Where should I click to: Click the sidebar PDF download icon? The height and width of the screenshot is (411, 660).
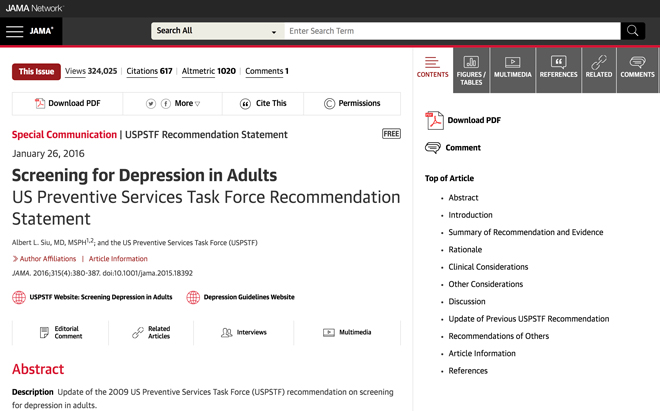(434, 120)
